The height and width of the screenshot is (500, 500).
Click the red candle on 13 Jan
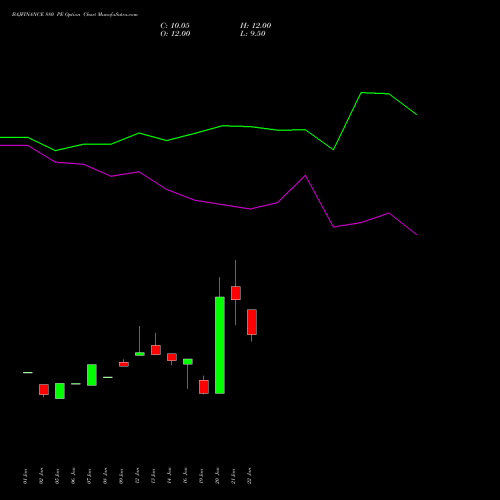click(x=156, y=350)
